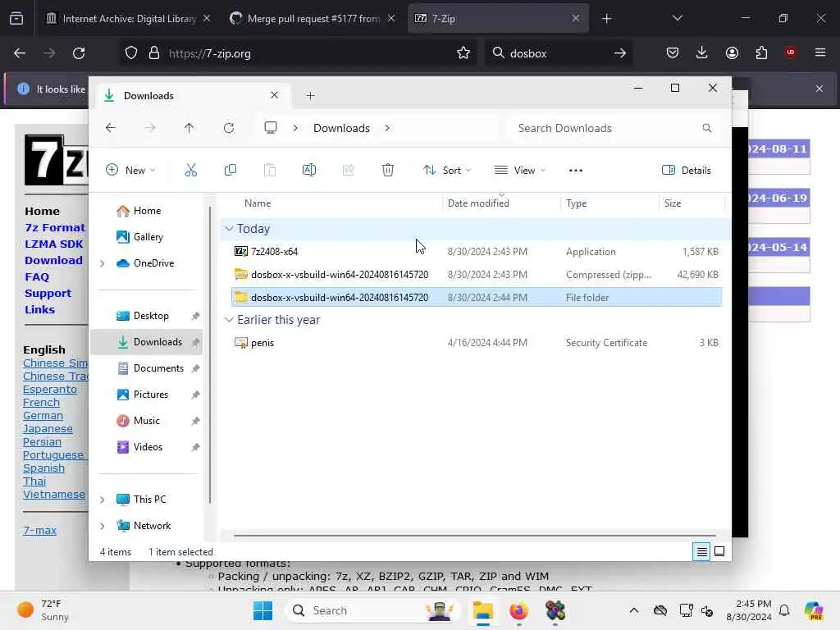
Task: Go back in File Explorer navigation
Action: pos(111,128)
